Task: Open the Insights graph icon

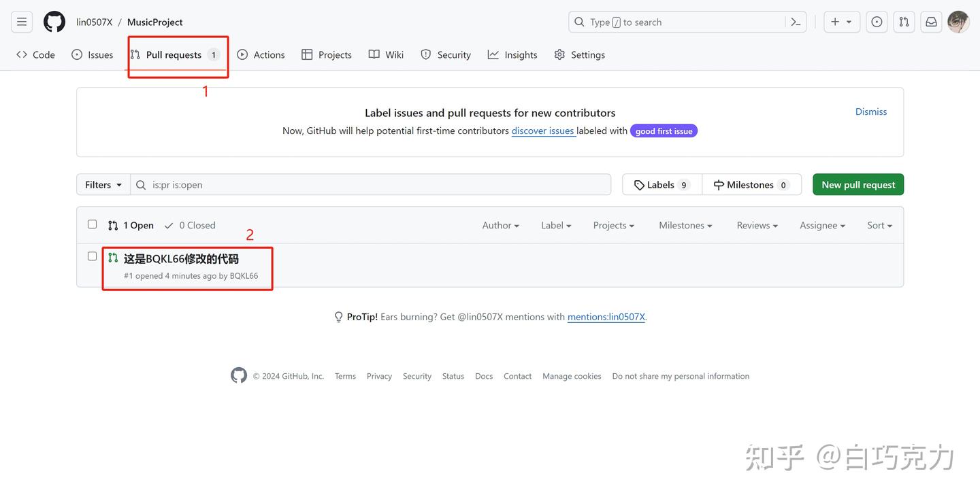Action: [x=492, y=54]
